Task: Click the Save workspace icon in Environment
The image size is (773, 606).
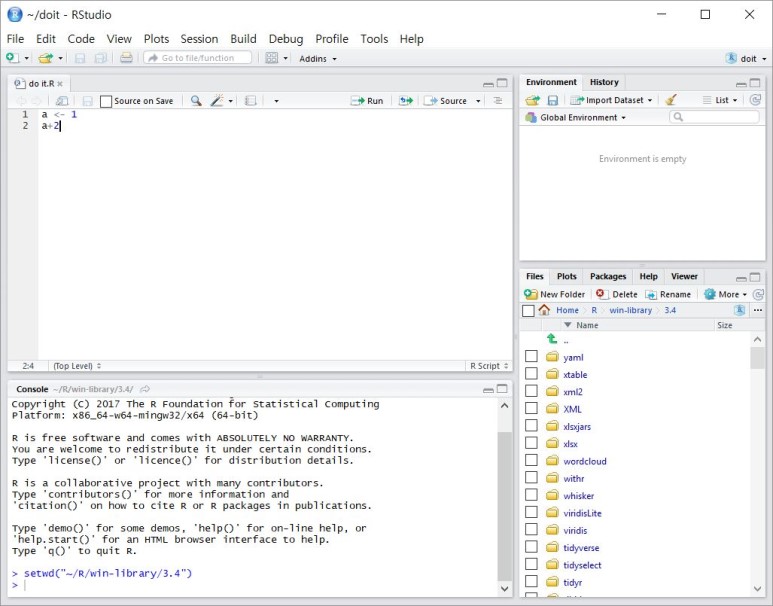Action: pos(553,101)
